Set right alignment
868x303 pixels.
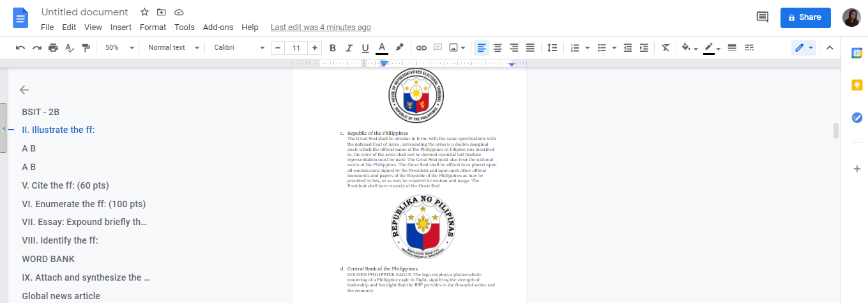(514, 48)
